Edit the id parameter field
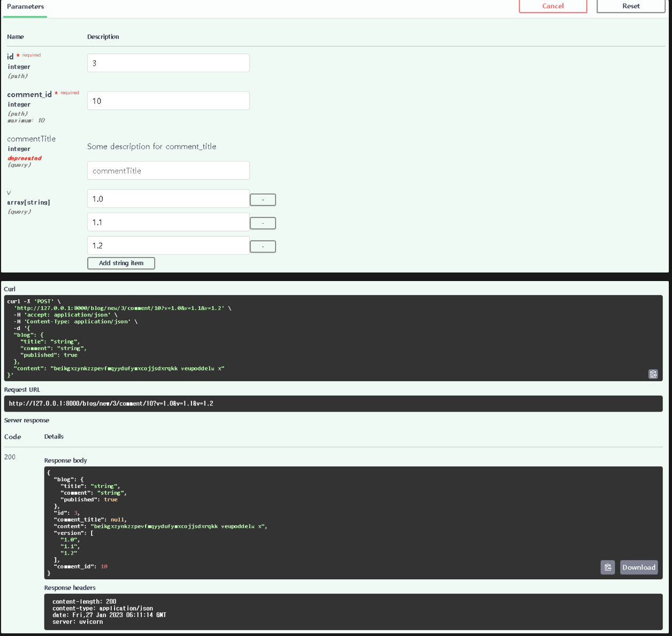The height and width of the screenshot is (636, 672). [x=168, y=63]
